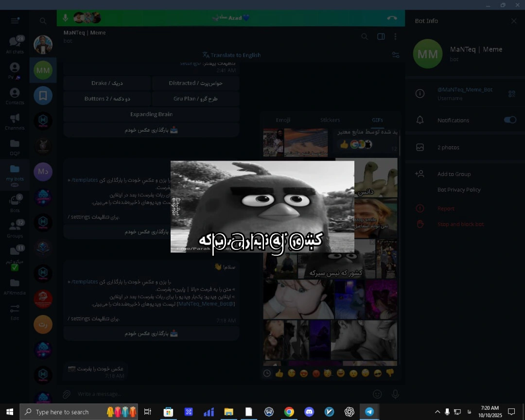Mute the microphone in voice chat bar
Screen dimensions: 525x420
click(x=65, y=18)
